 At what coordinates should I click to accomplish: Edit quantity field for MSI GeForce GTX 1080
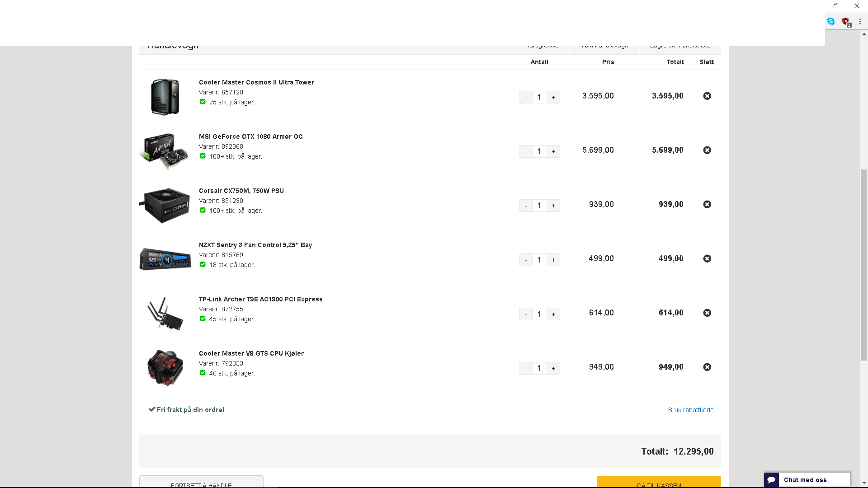click(539, 151)
